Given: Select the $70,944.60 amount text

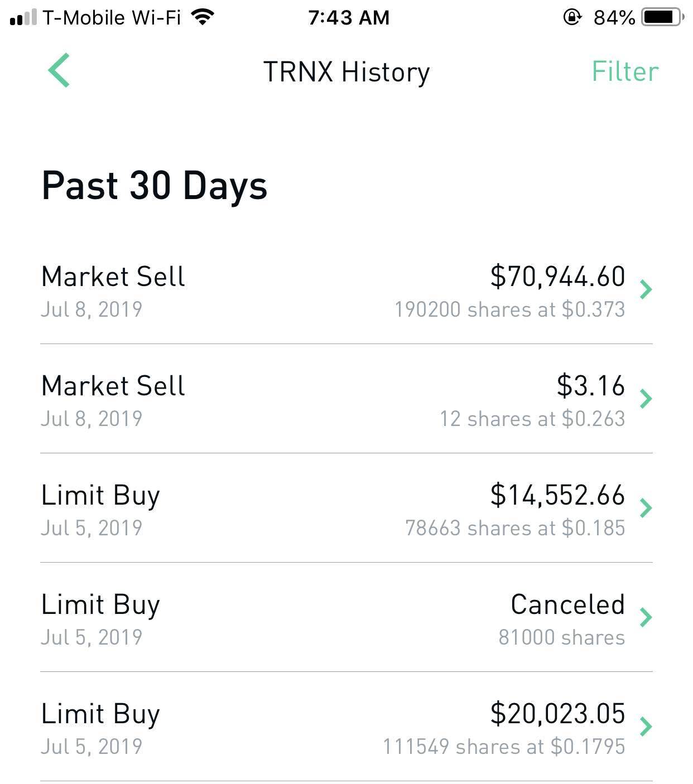Looking at the screenshot, I should pos(558,277).
